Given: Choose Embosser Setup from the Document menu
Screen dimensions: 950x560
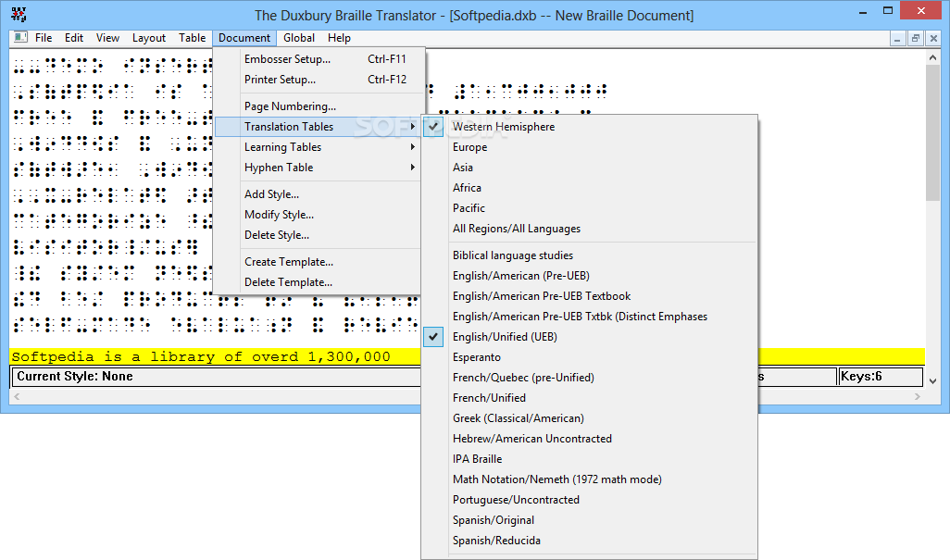Looking at the screenshot, I should coord(319,58).
